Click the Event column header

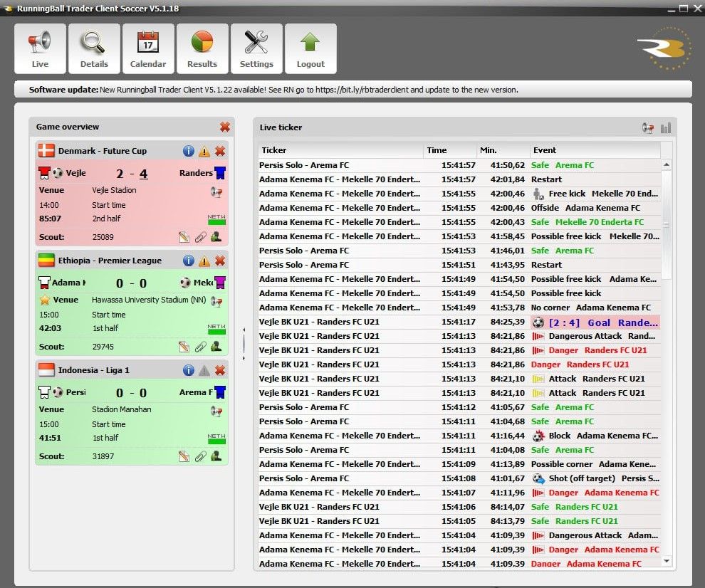point(595,150)
